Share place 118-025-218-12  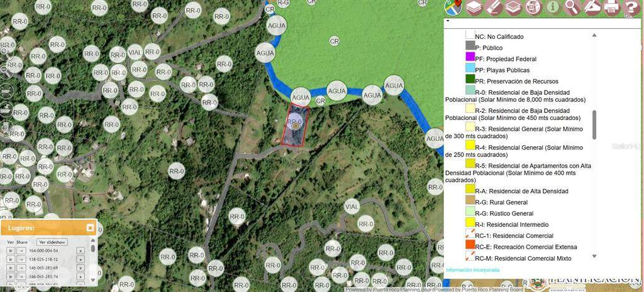[x=20, y=259]
